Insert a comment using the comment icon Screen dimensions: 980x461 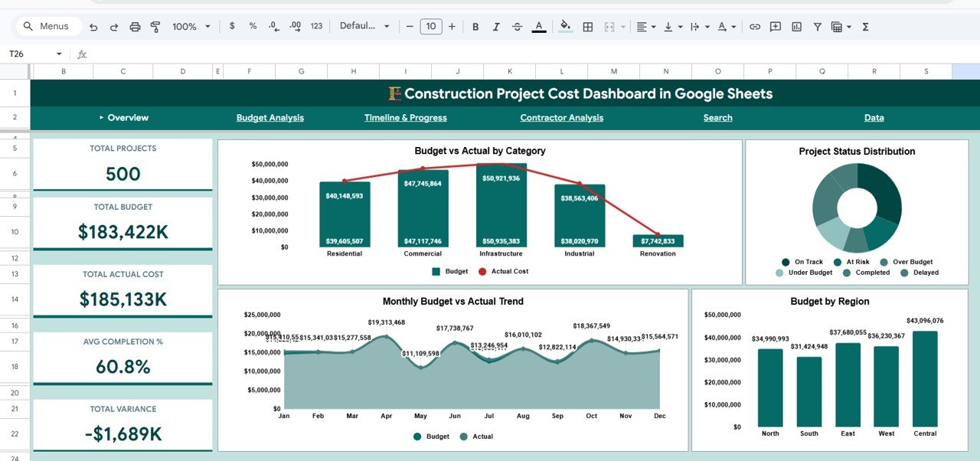point(775,26)
